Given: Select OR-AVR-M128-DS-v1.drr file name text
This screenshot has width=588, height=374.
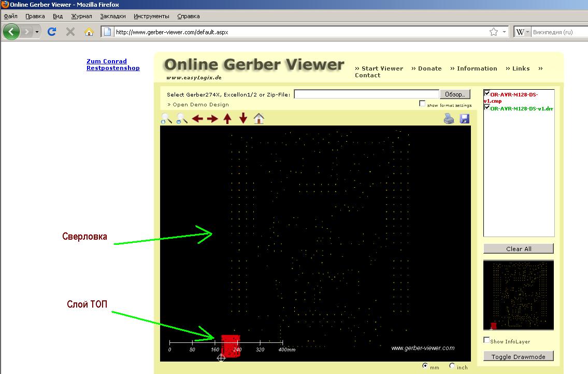Looking at the screenshot, I should point(522,108).
